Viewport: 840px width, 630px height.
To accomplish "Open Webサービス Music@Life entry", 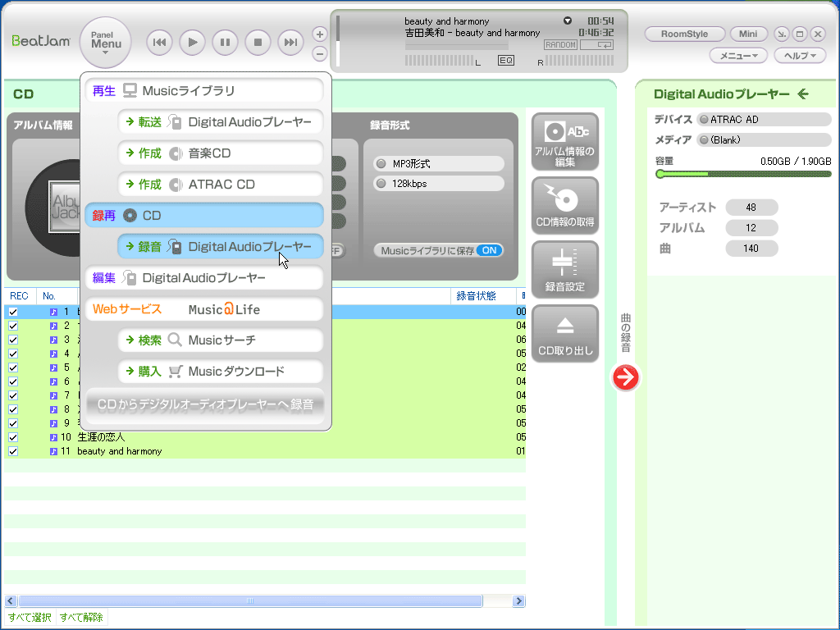I will point(204,309).
